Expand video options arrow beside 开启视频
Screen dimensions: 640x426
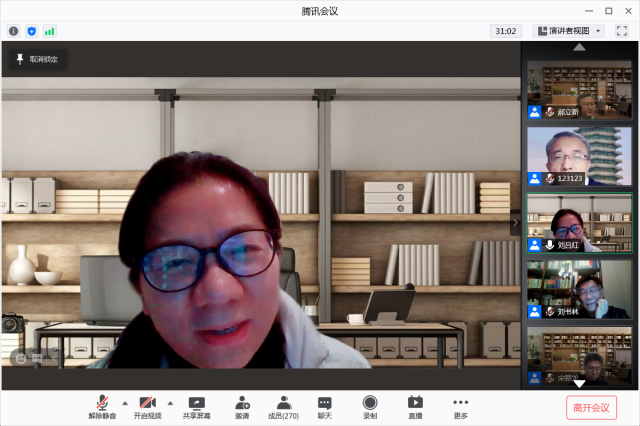click(170, 402)
